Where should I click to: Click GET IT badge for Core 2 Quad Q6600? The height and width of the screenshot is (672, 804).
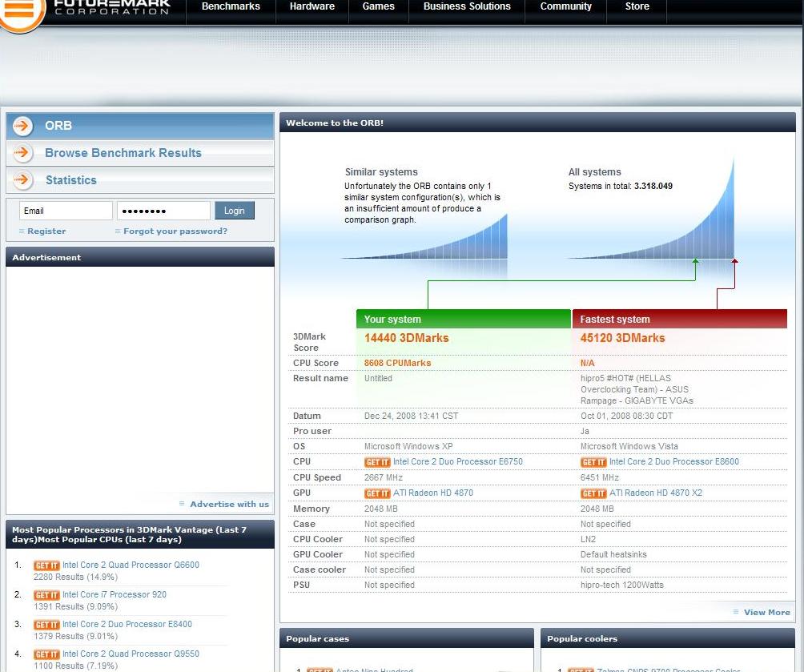click(46, 565)
